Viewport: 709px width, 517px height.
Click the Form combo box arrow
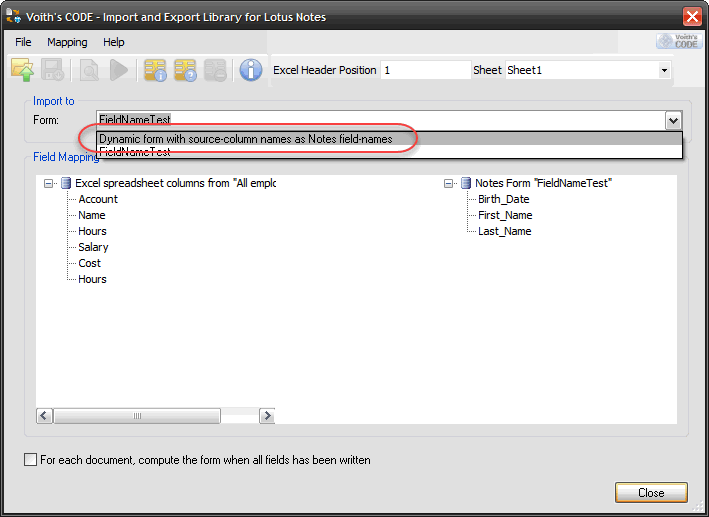(673, 120)
